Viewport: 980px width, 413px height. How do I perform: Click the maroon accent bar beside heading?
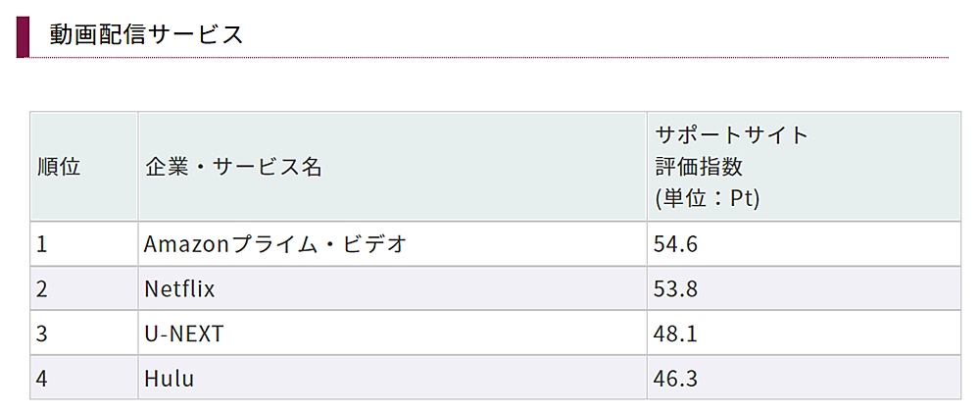(x=23, y=36)
